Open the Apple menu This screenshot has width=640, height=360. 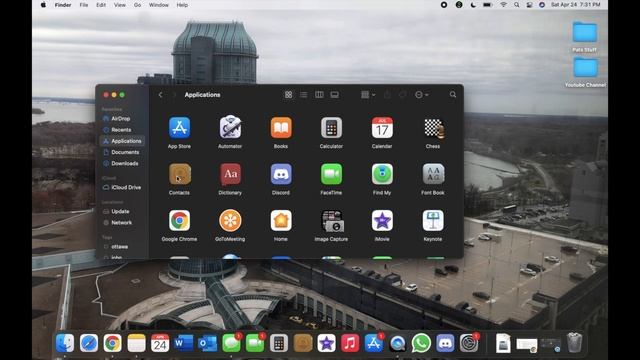(44, 5)
